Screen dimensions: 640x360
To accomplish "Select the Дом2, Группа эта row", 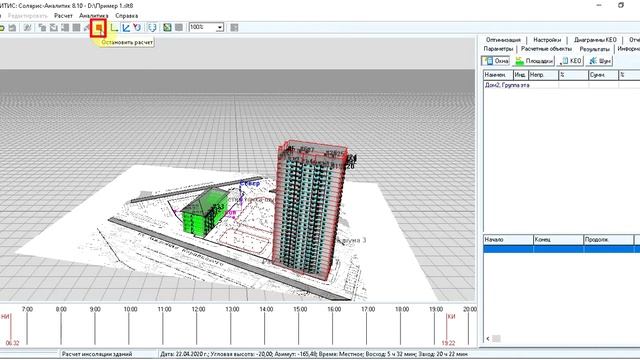I will click(562, 85).
